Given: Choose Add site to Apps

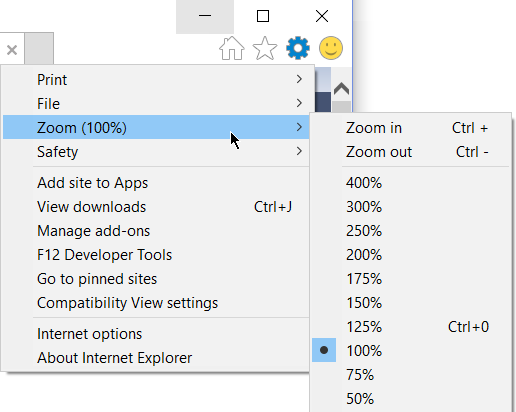Looking at the screenshot, I should (156, 183).
